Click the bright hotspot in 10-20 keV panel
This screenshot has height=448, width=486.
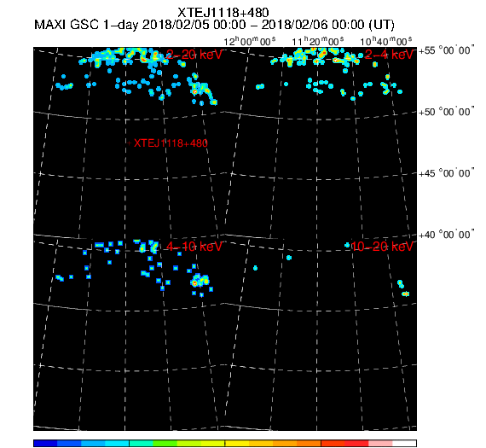point(405,294)
